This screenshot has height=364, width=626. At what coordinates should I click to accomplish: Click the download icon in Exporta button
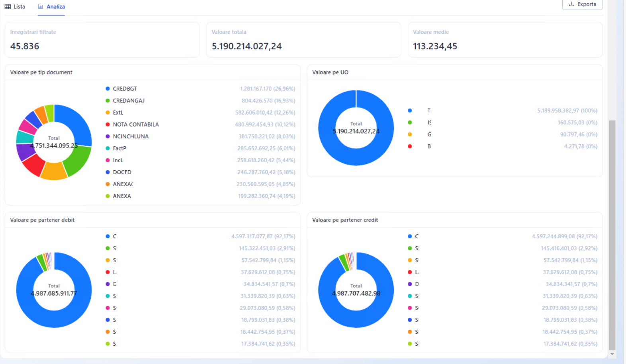click(x=571, y=4)
